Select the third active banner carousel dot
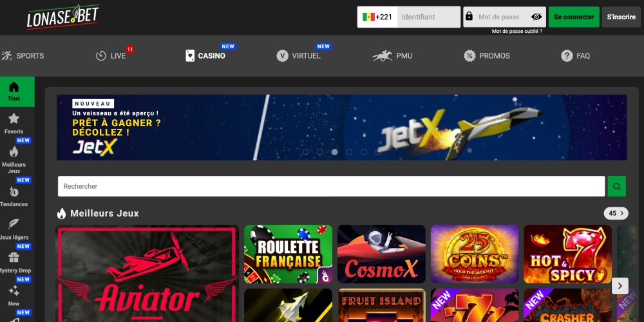 click(334, 152)
